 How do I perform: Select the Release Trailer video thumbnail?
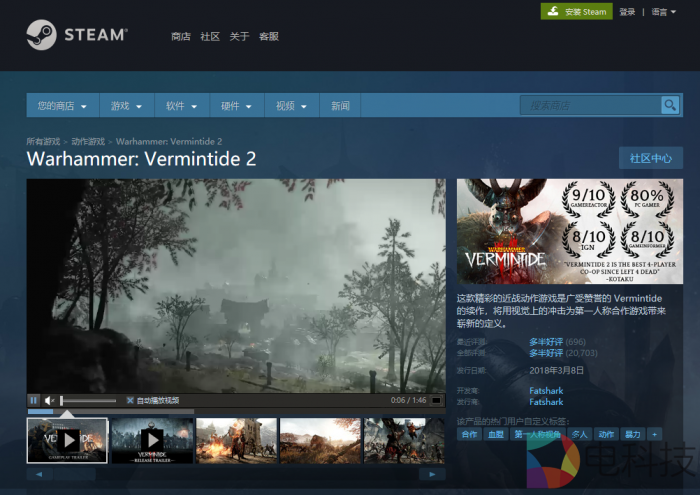(152, 440)
